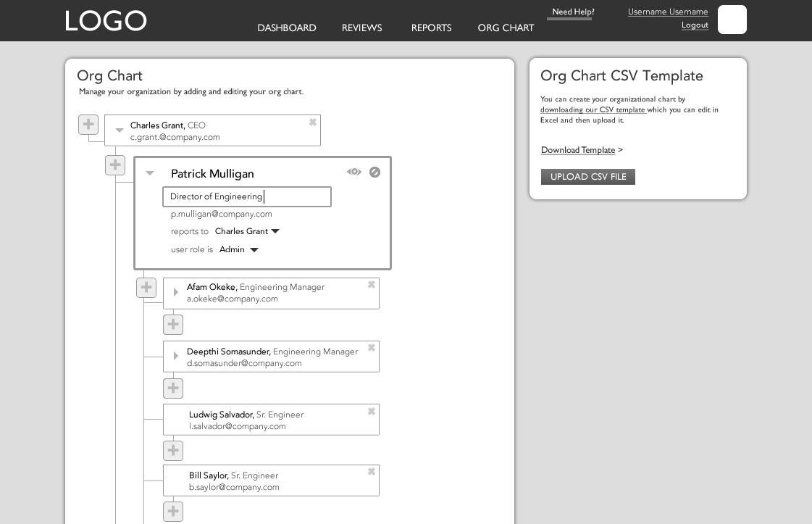This screenshot has width=812, height=524.
Task: Remove Afam Okeke with the X icon
Action: tap(372, 285)
